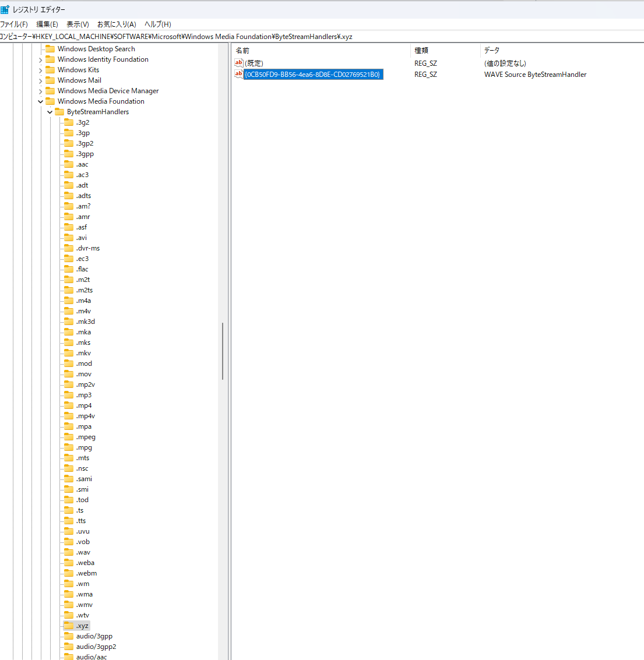This screenshot has width=644, height=660.
Task: Click the .mpeg folder icon
Action: click(x=69, y=437)
